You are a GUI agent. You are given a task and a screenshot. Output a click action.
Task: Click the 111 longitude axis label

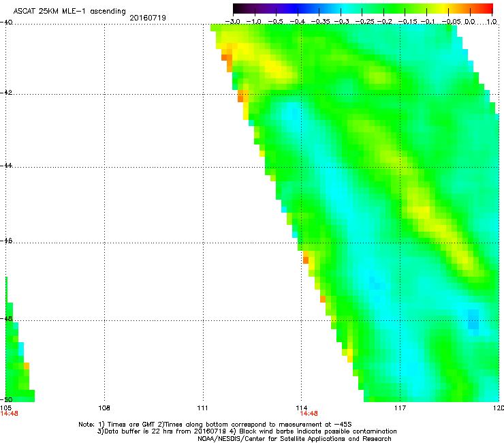(x=202, y=408)
